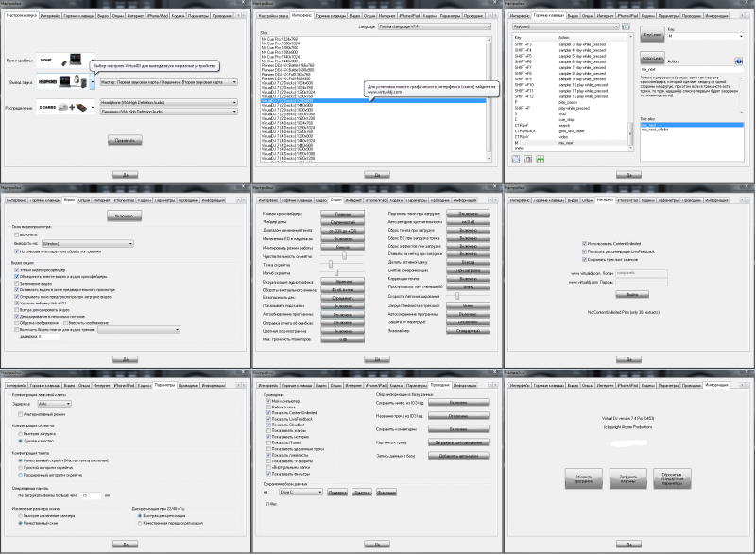Open the iPhone/iPad tab in Sound settings window
The image size is (756, 555).
coord(158,16)
